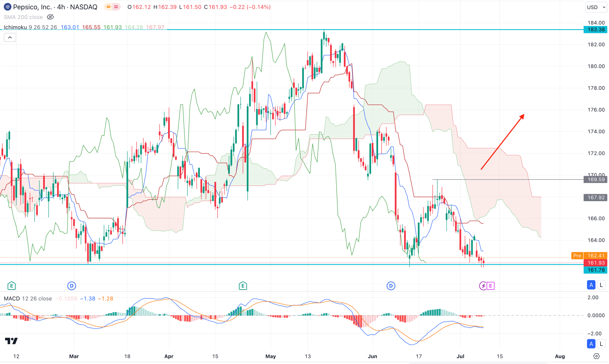Click the Ichimoku value 165.55 in legend
Screen dimensions: 609x364
(x=91, y=27)
